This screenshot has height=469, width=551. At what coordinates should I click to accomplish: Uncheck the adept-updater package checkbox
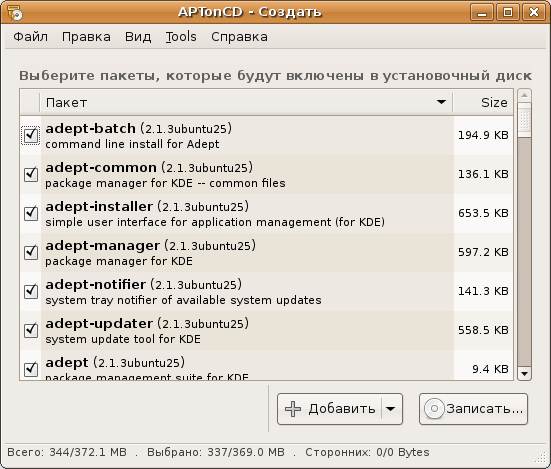[31, 330]
